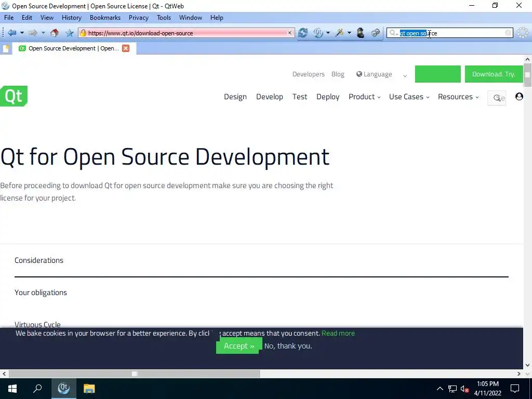532x399 pixels.
Task: Select the Considerations section tab
Action: [38, 260]
